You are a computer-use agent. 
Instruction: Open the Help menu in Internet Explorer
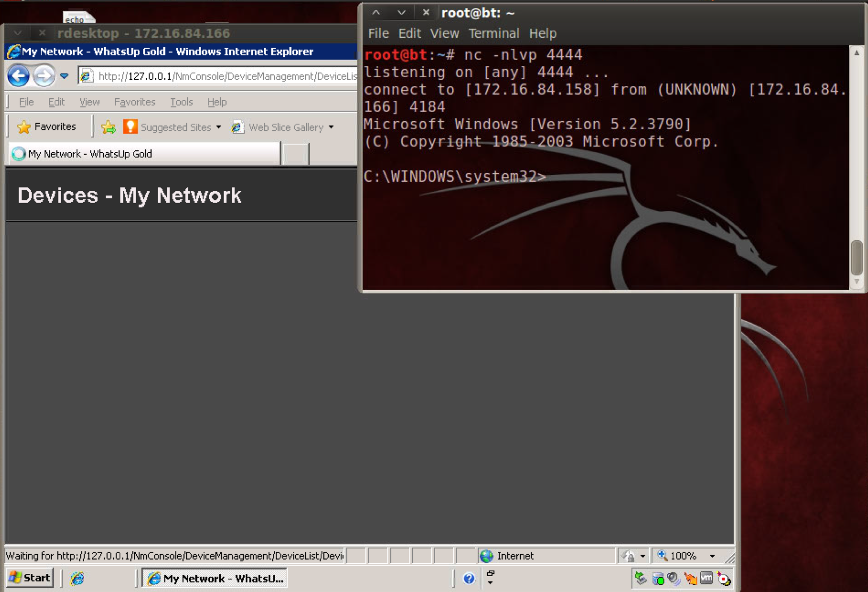tap(216, 102)
